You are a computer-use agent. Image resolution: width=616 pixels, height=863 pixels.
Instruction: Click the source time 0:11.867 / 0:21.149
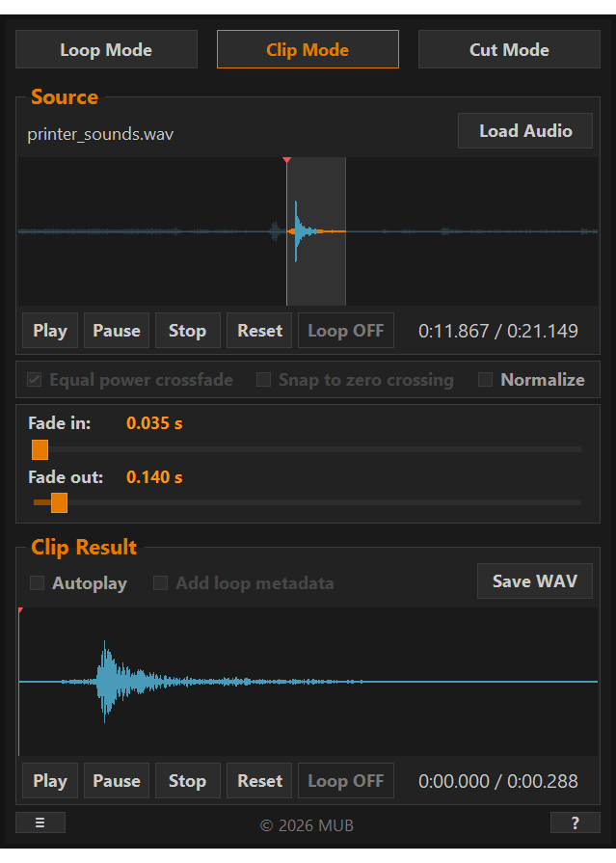point(498,331)
